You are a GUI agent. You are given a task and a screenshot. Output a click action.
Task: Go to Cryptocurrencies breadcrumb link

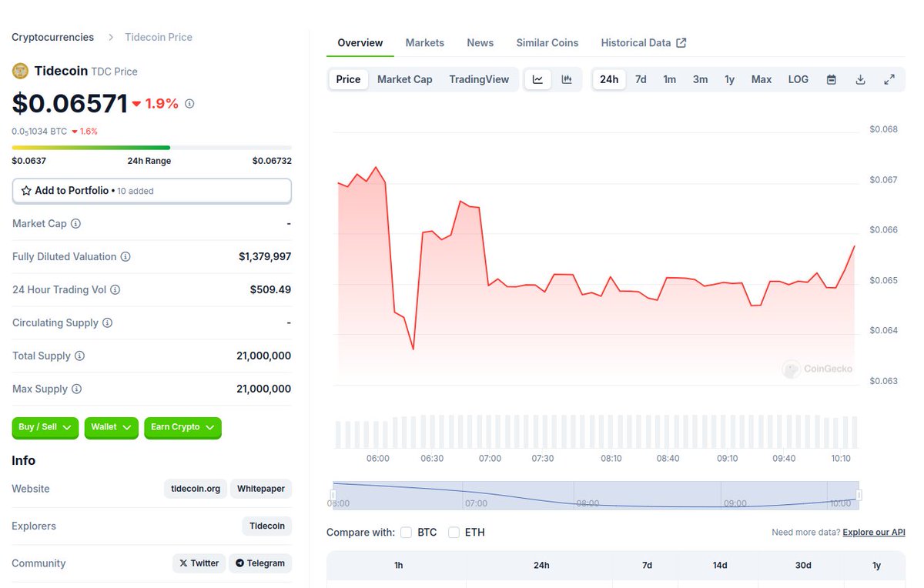[x=53, y=37]
